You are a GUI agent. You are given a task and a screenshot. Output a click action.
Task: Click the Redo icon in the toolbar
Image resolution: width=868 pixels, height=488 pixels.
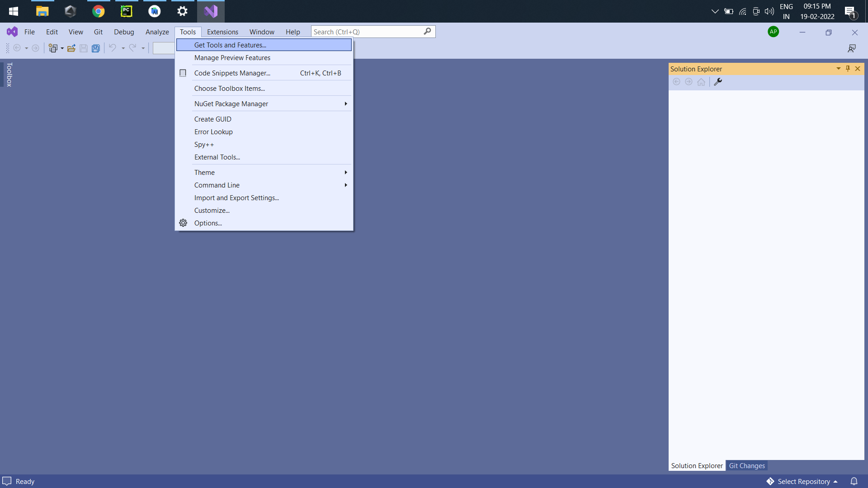(132, 48)
